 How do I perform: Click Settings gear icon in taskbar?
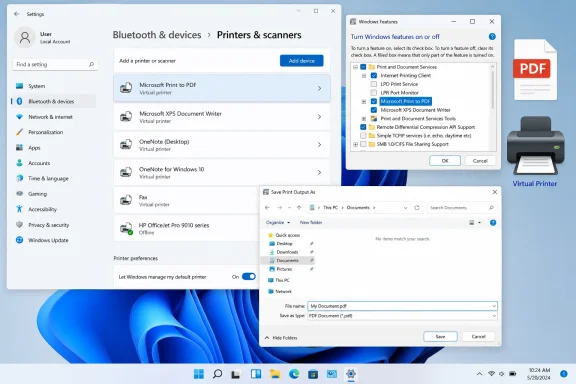click(351, 374)
